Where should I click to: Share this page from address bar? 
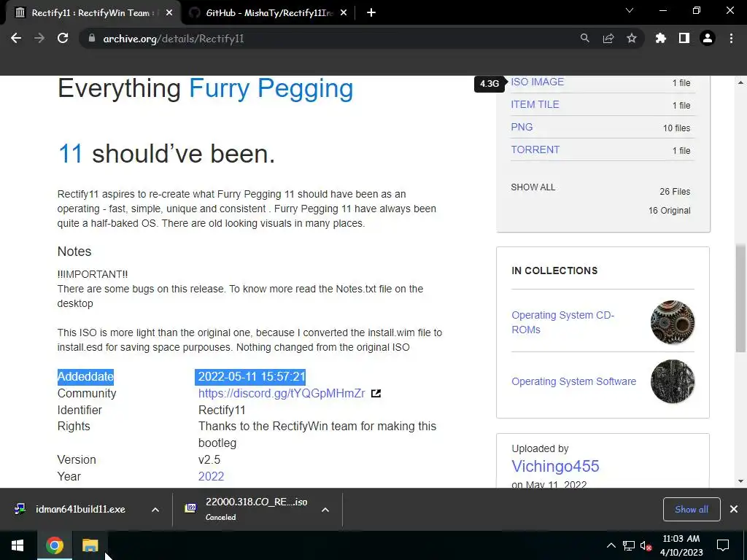(608, 38)
